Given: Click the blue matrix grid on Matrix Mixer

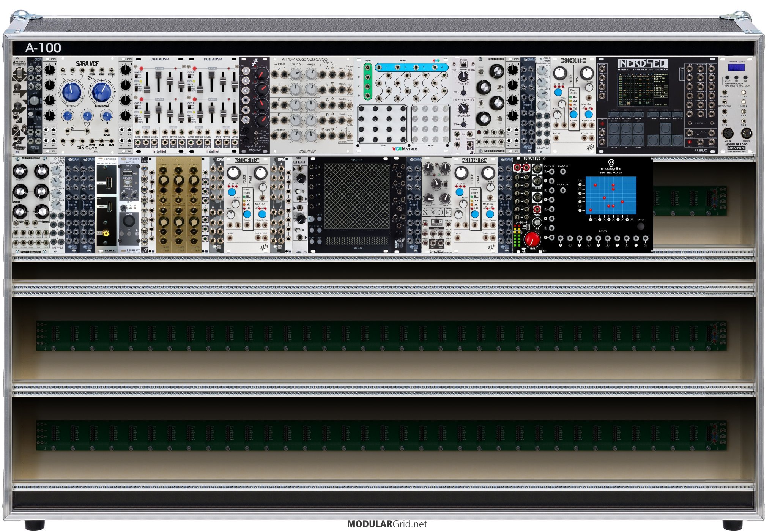Looking at the screenshot, I should 611,195.
